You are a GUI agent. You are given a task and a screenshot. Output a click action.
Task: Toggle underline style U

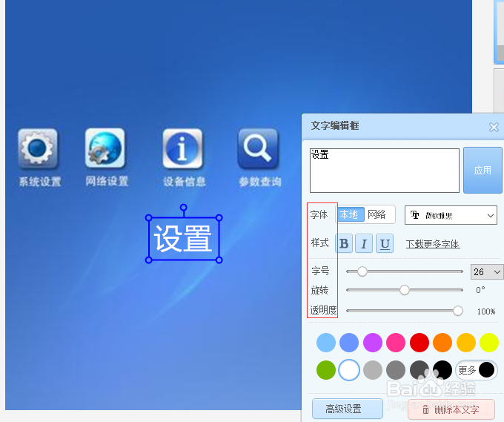(385, 243)
